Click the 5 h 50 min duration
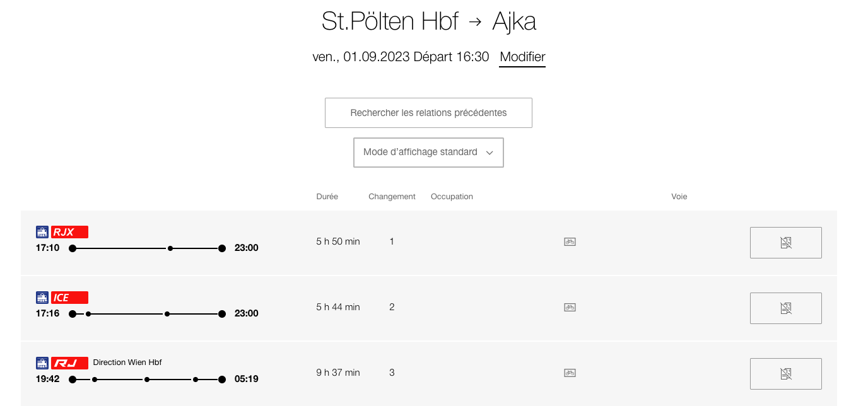 (338, 241)
